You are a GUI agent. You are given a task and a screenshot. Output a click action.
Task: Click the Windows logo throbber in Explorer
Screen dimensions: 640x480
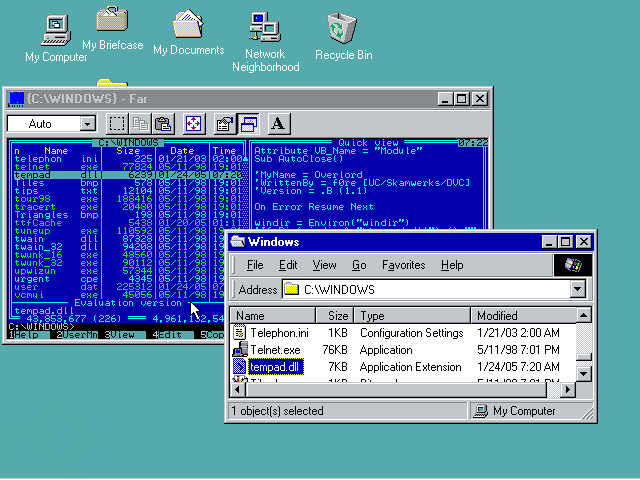pyautogui.click(x=573, y=265)
